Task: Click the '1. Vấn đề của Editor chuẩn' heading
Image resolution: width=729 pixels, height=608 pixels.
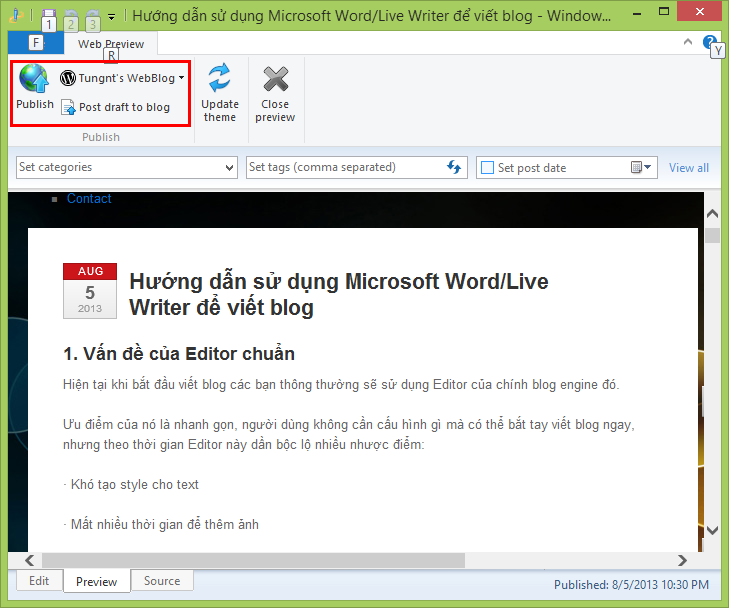Action: click(179, 354)
